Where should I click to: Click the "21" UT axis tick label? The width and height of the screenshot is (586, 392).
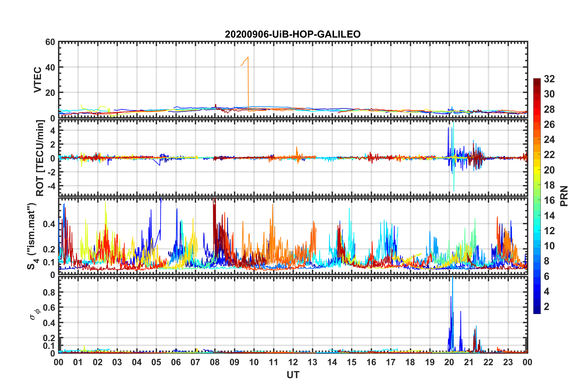coord(469,362)
